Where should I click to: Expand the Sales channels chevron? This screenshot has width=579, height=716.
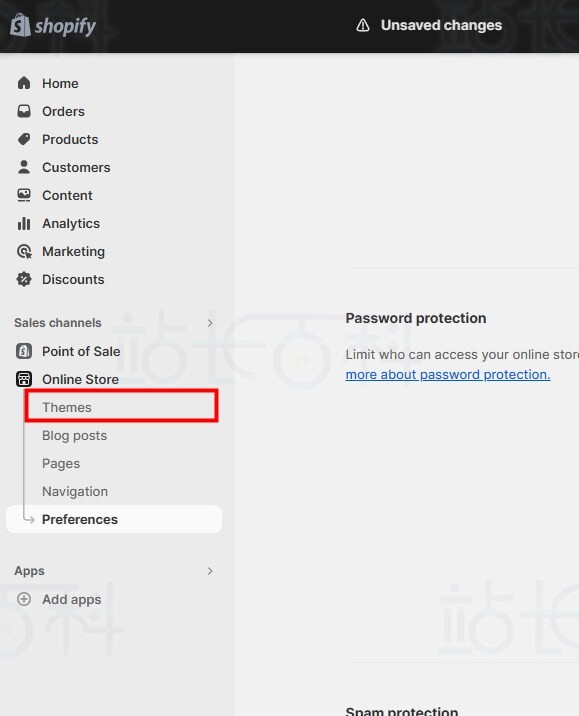[210, 323]
